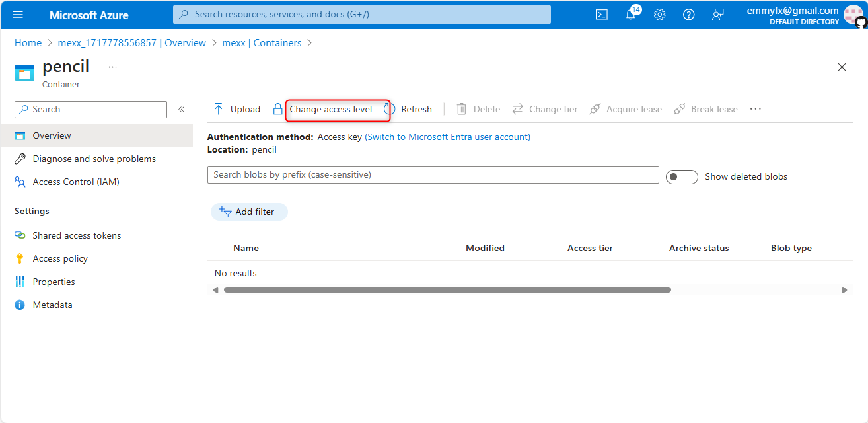
Task: Close the pencil container blade
Action: [842, 67]
